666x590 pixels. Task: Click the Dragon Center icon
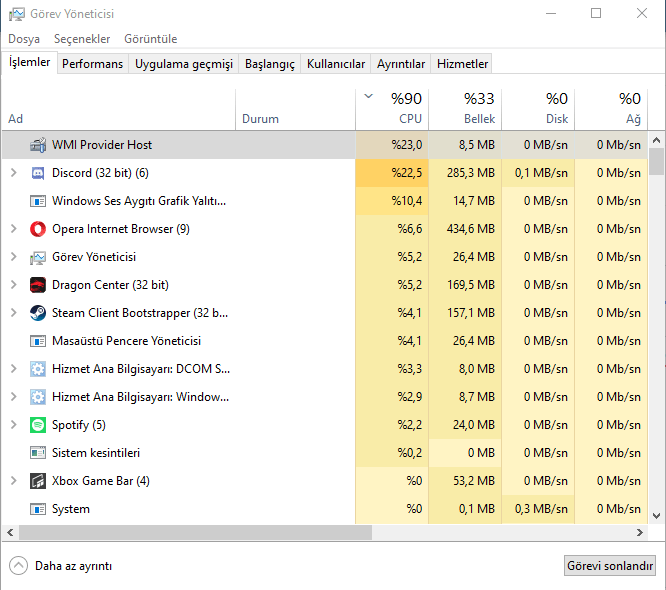(38, 285)
